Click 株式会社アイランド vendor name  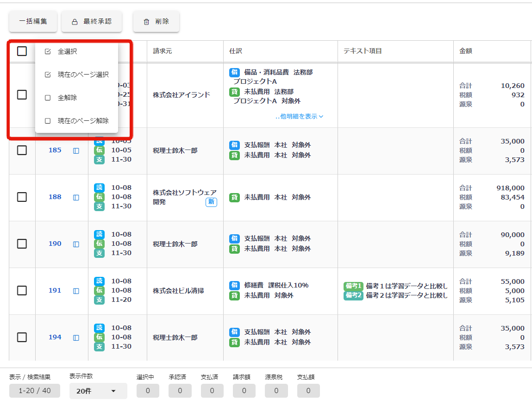[182, 95]
